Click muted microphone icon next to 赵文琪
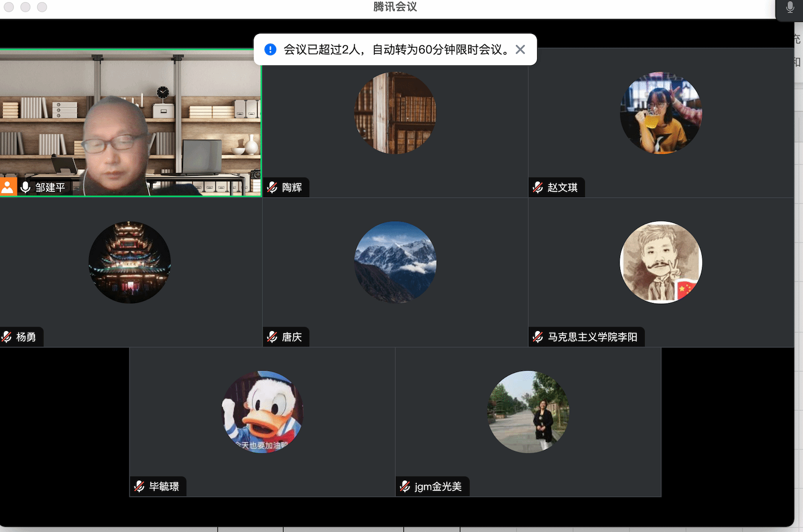803x532 pixels. coord(538,188)
